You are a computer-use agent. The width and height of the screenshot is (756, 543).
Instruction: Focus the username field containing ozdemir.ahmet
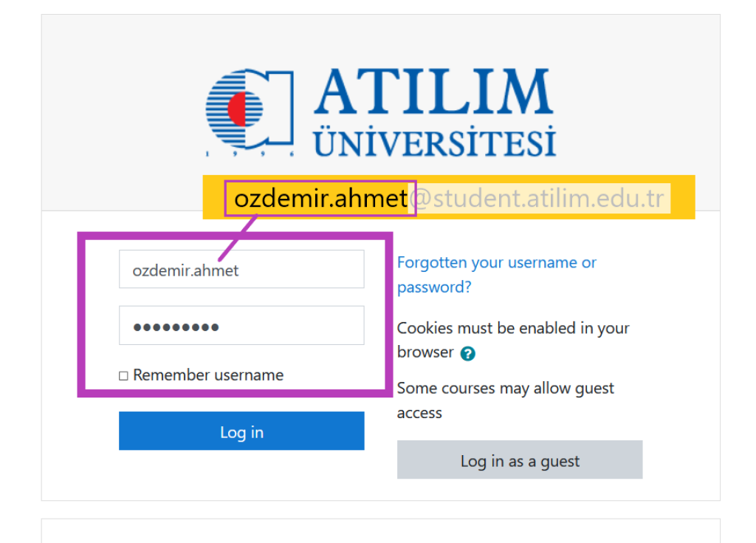coord(241,270)
